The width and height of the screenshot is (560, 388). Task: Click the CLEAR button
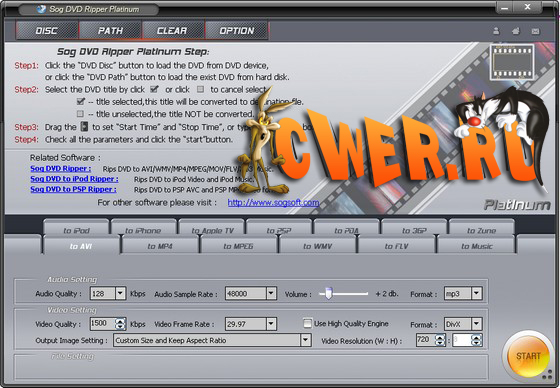(173, 31)
